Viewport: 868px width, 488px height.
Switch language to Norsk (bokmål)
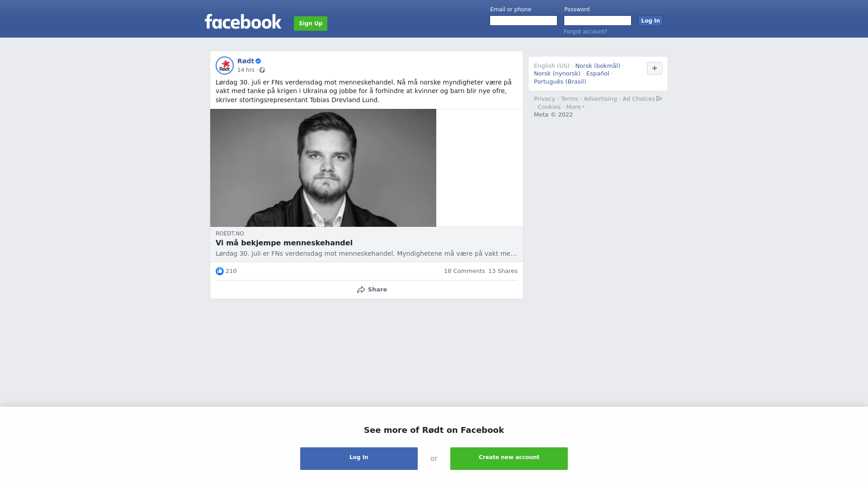[598, 66]
